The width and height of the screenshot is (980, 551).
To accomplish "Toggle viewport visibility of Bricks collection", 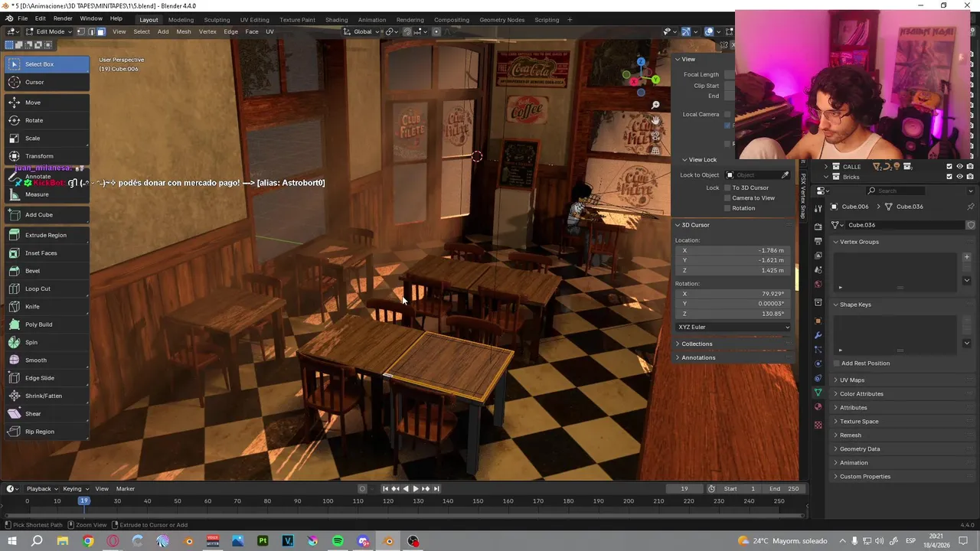I will [x=959, y=177].
